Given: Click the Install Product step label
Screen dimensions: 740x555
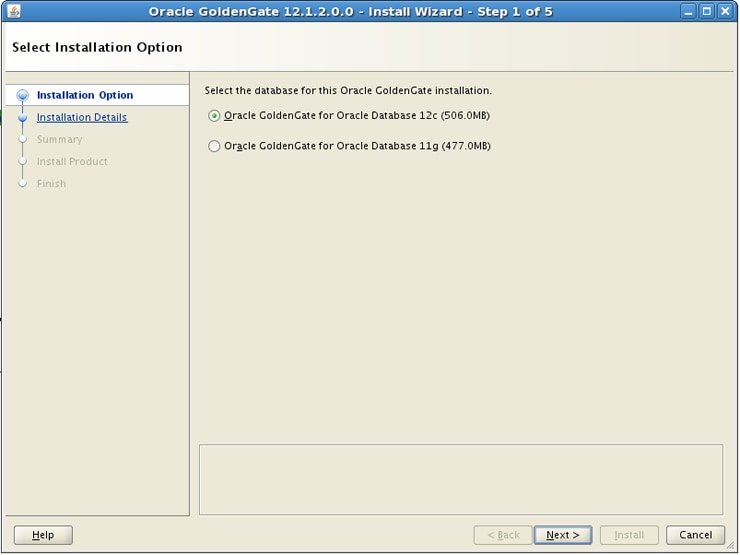Looking at the screenshot, I should point(72,161).
